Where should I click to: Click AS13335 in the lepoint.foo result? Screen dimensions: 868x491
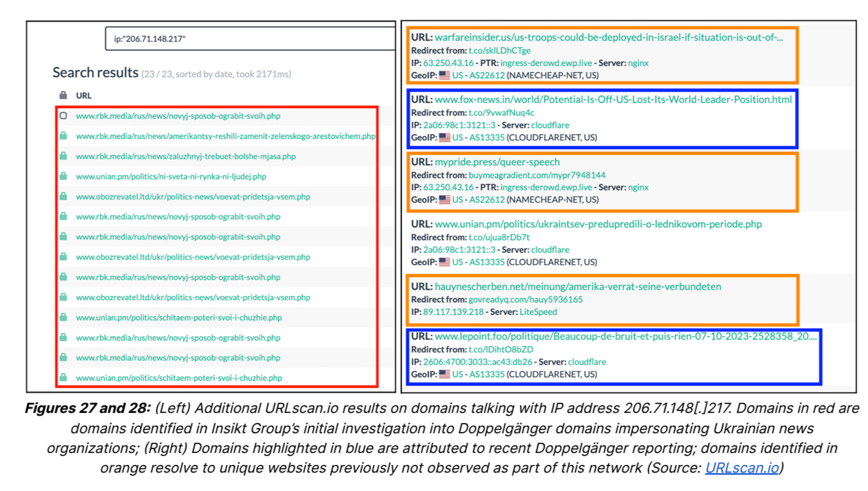pyautogui.click(x=487, y=375)
